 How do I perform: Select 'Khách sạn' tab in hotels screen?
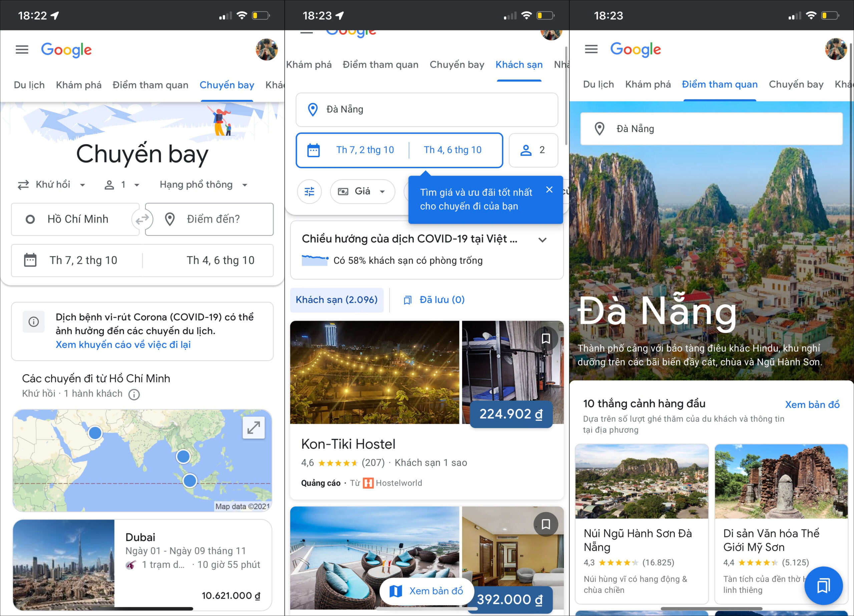click(519, 65)
